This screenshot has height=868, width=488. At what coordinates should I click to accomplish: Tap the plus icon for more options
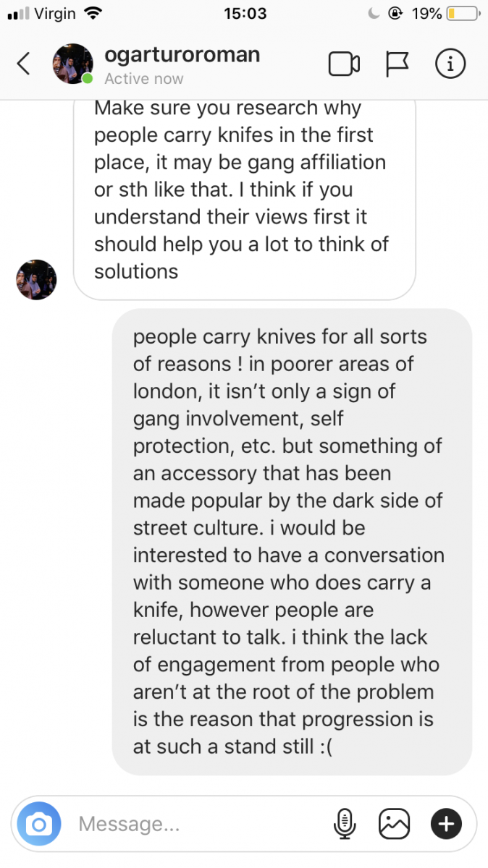(446, 823)
